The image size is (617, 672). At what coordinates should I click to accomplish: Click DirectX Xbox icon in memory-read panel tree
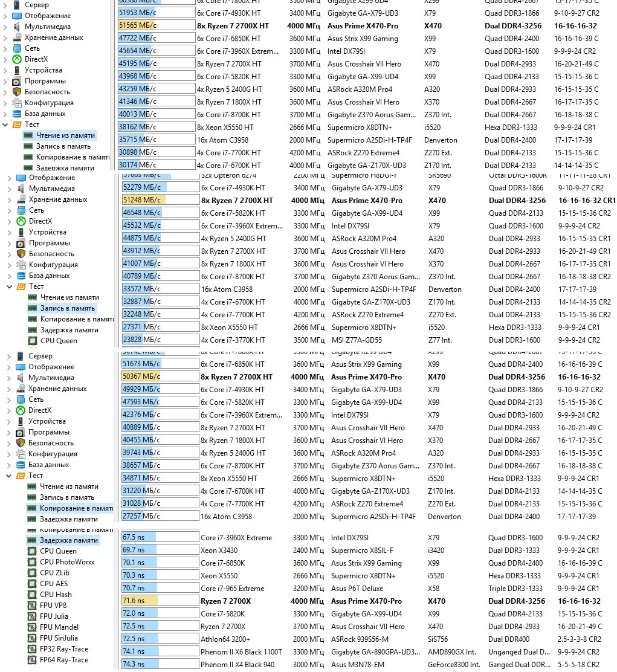[17, 59]
